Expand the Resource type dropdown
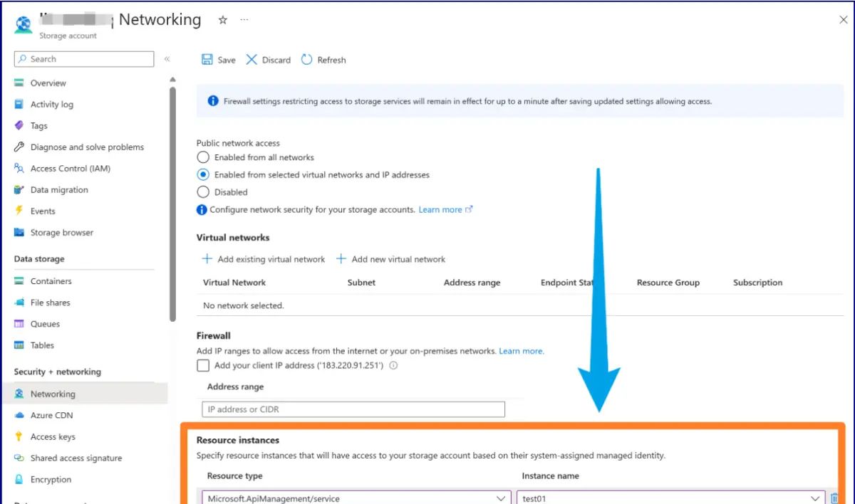This screenshot has width=855, height=504. (x=500, y=498)
